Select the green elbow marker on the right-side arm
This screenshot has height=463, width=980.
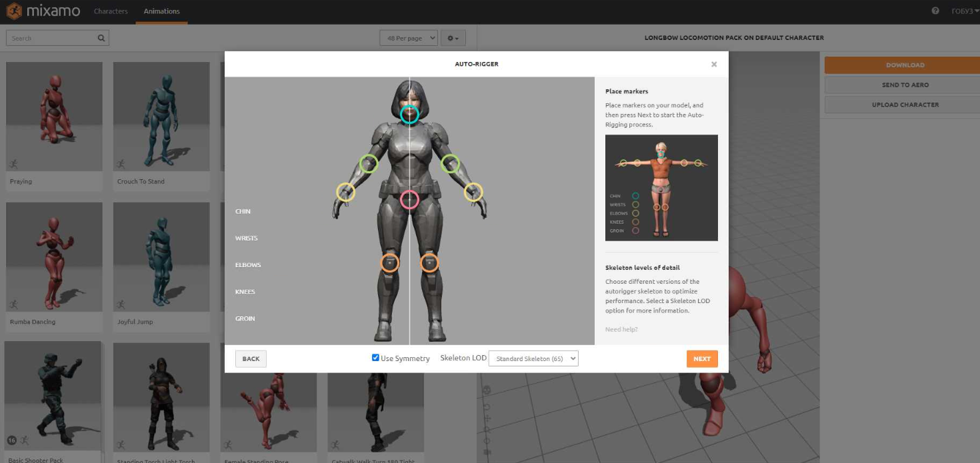(451, 163)
